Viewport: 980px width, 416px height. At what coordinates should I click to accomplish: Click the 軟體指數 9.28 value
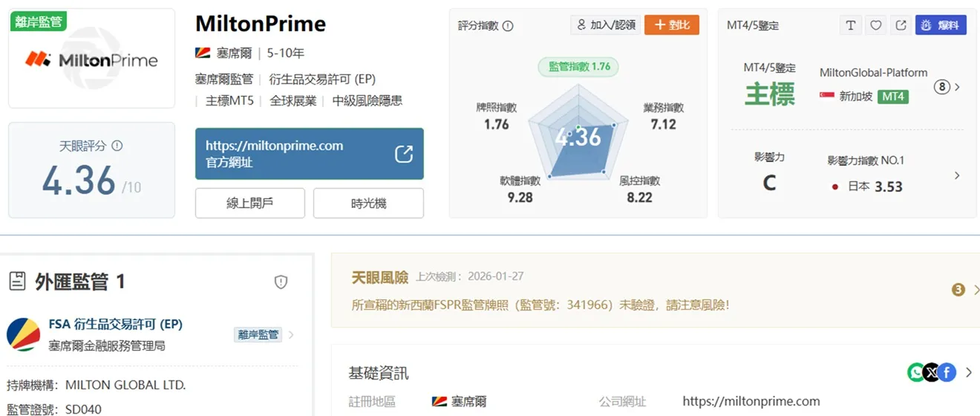coord(520,198)
